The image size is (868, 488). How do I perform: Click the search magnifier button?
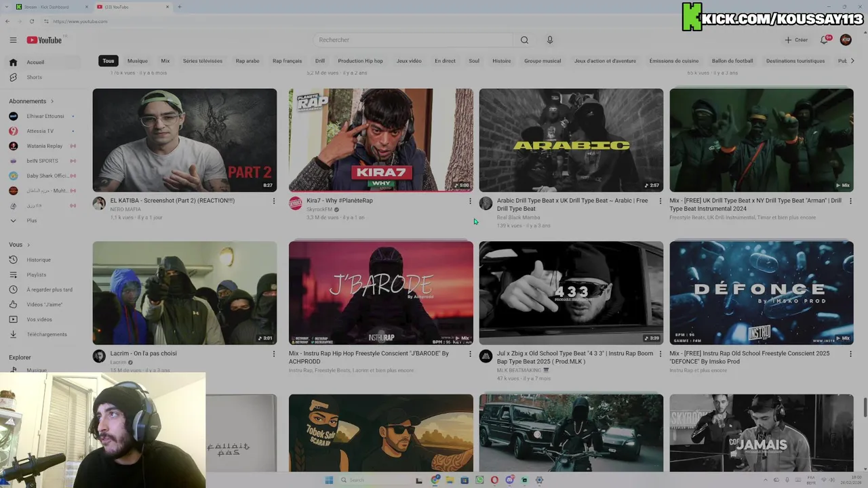pos(524,40)
